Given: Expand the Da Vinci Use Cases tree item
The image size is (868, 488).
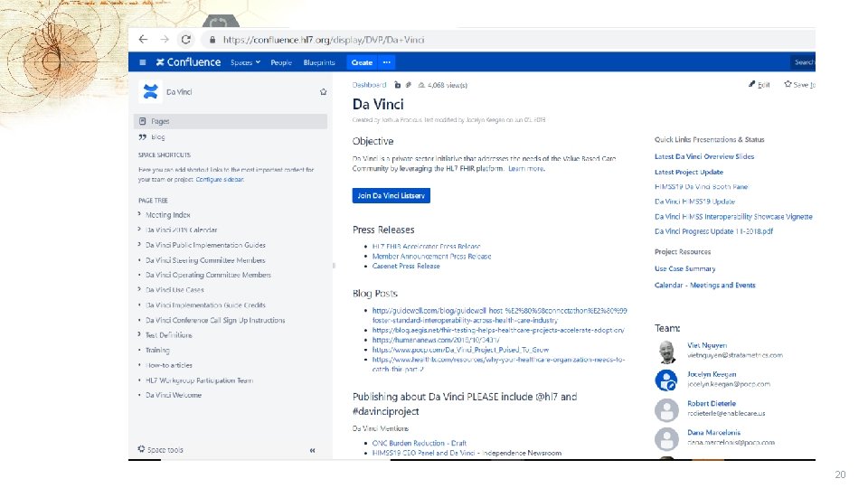Looking at the screenshot, I should (x=139, y=289).
